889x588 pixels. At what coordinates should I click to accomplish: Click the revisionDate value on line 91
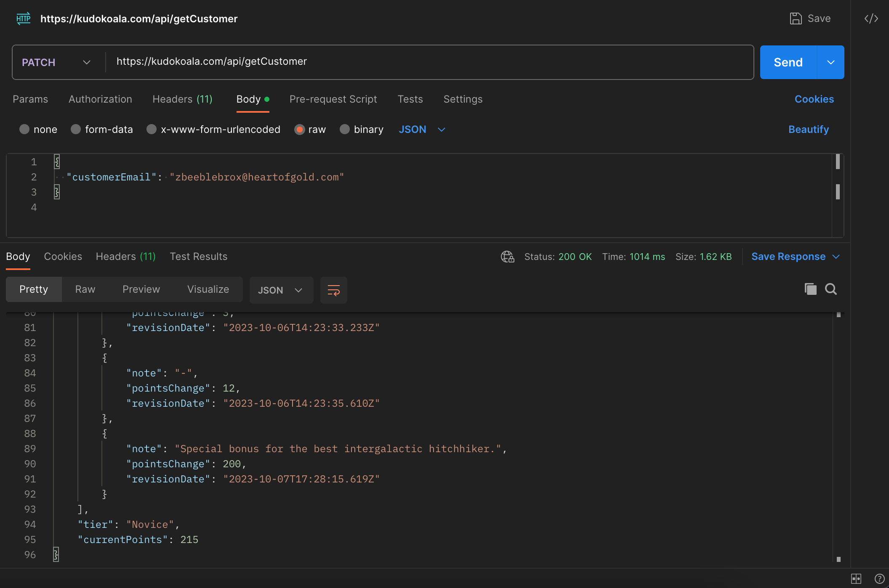point(301,479)
